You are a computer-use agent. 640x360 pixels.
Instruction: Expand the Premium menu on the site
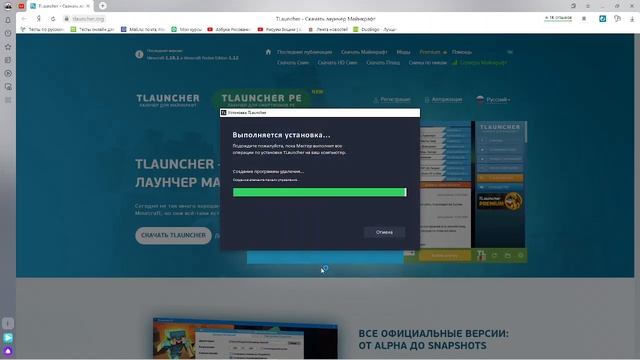click(x=433, y=52)
